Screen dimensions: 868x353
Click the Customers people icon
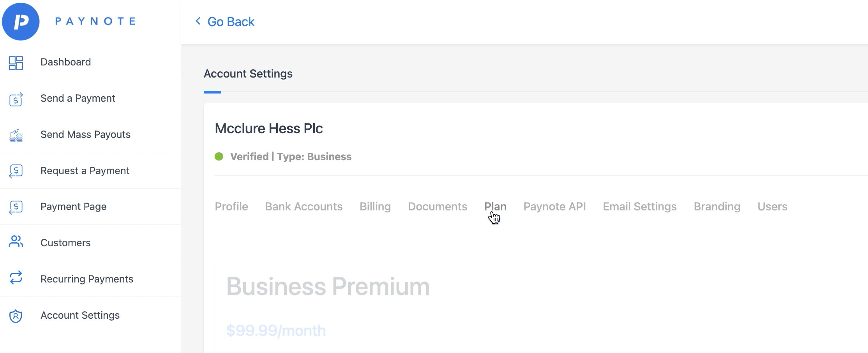(16, 242)
